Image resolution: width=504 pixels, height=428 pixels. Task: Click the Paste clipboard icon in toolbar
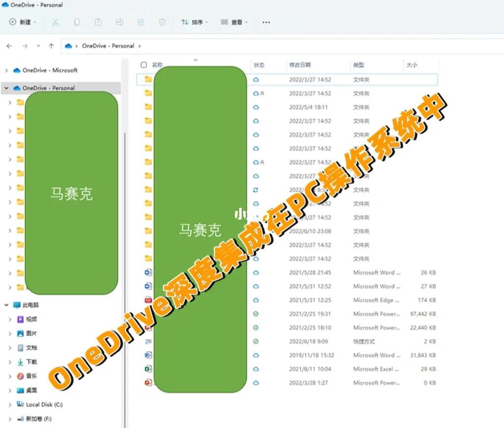tap(98, 22)
